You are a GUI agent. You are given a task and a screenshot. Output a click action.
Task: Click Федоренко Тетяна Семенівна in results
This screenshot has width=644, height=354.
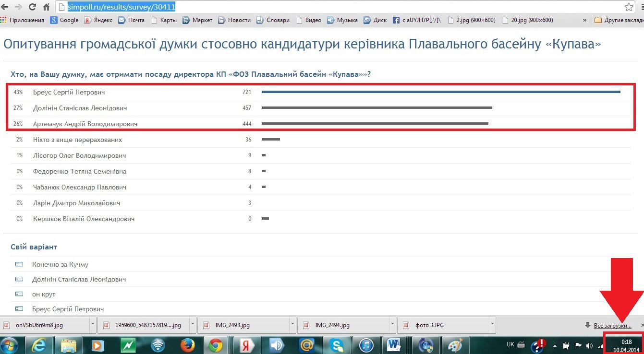tap(80, 171)
